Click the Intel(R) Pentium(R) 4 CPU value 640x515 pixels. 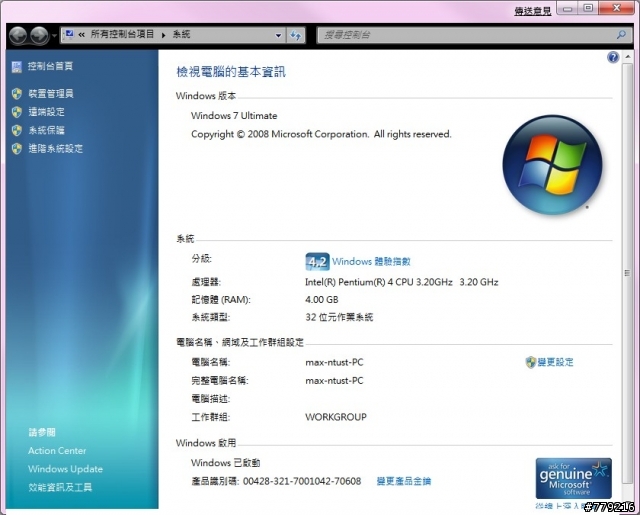coord(402,282)
